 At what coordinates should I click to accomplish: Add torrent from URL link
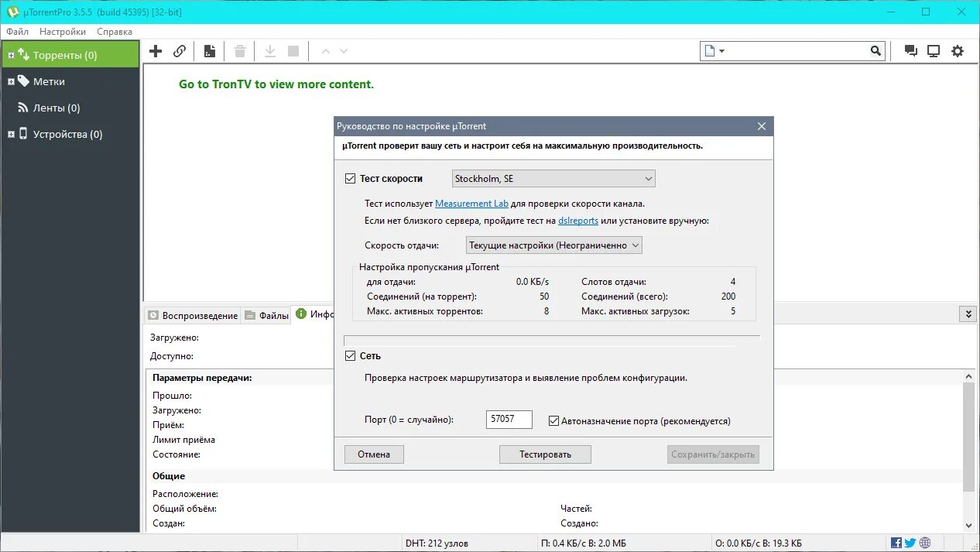coord(180,50)
